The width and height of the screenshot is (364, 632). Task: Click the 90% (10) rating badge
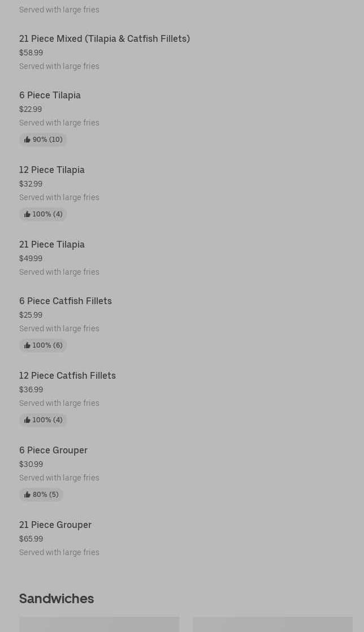tap(43, 140)
